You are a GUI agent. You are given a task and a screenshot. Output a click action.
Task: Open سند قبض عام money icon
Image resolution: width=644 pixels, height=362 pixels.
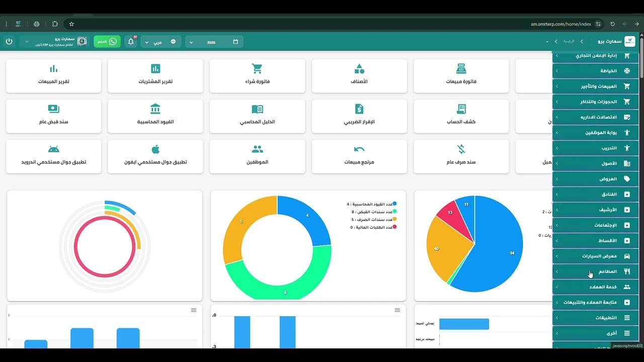(x=54, y=109)
